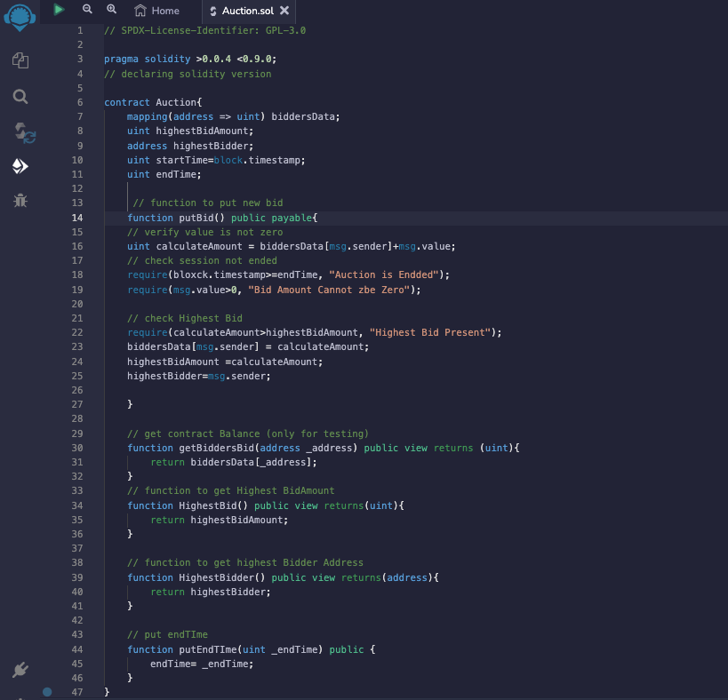Screen dimensions: 728x700
Task: Click the HighestBid() function definition
Action: pyautogui.click(x=266, y=505)
